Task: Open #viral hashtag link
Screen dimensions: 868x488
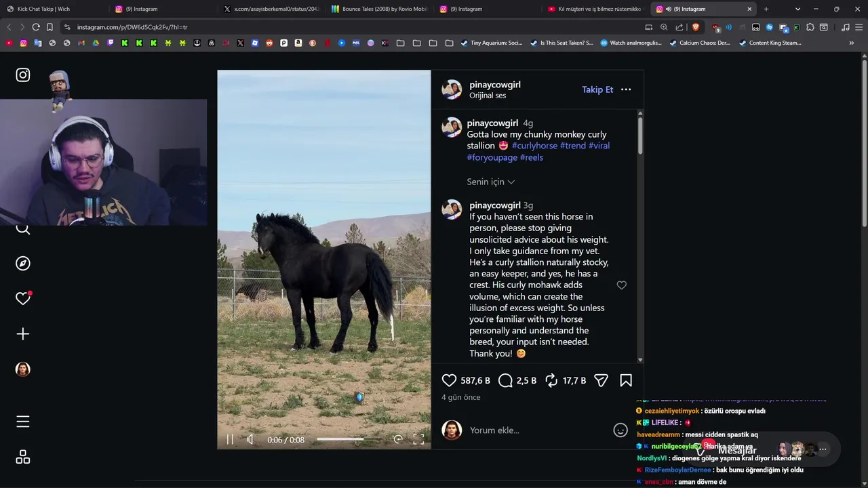Action: [x=599, y=146]
